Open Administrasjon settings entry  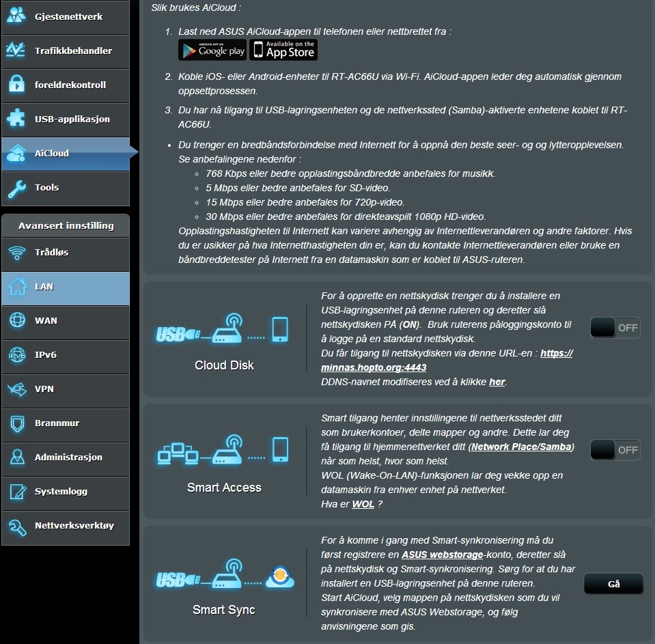[66, 459]
